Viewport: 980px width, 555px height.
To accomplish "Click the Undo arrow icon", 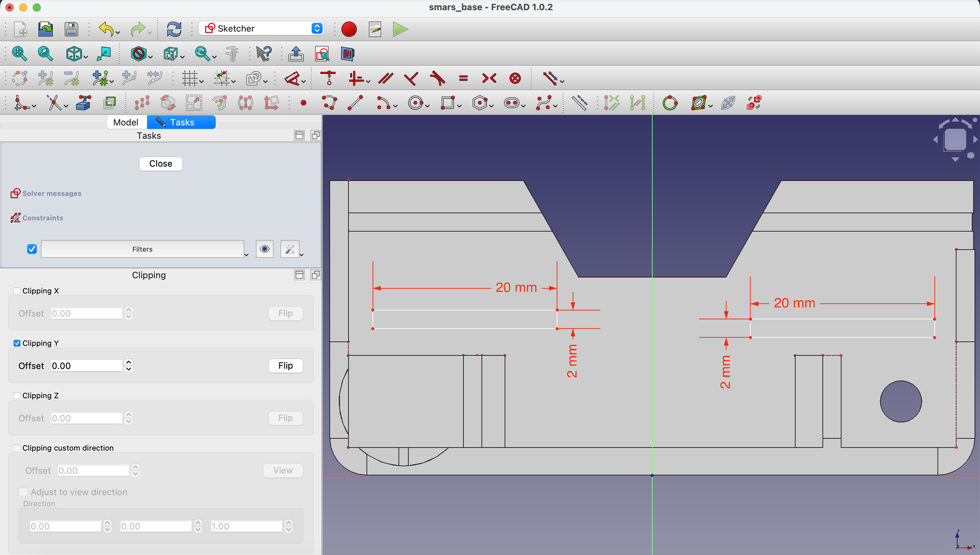I will 106,29.
